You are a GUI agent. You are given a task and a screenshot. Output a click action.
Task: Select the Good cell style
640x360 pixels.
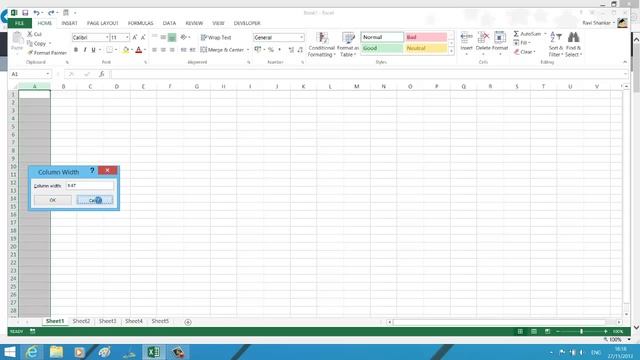(382, 48)
